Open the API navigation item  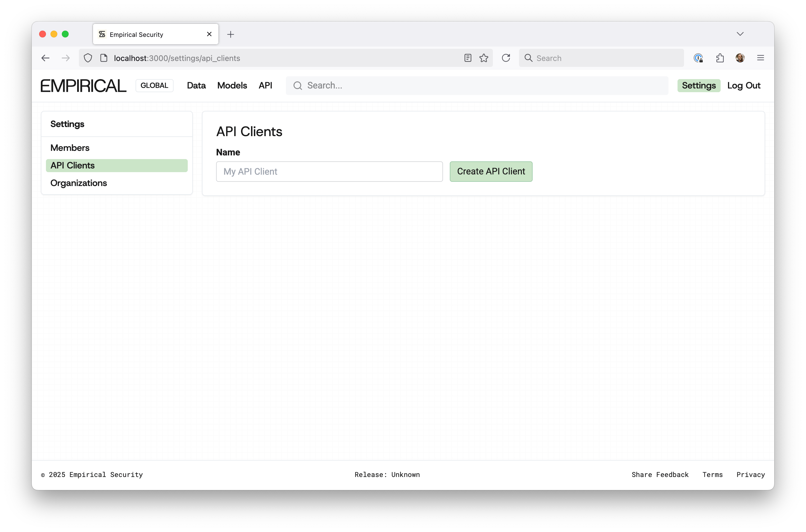click(266, 86)
